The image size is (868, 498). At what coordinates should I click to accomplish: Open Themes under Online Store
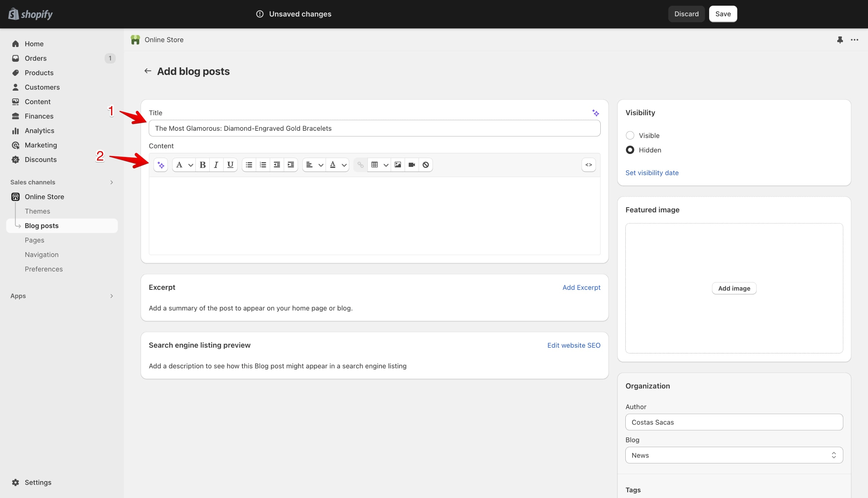pyautogui.click(x=37, y=211)
